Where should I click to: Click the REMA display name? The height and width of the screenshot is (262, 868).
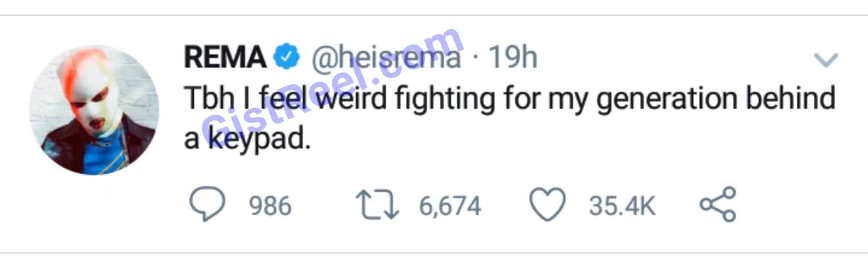225,57
